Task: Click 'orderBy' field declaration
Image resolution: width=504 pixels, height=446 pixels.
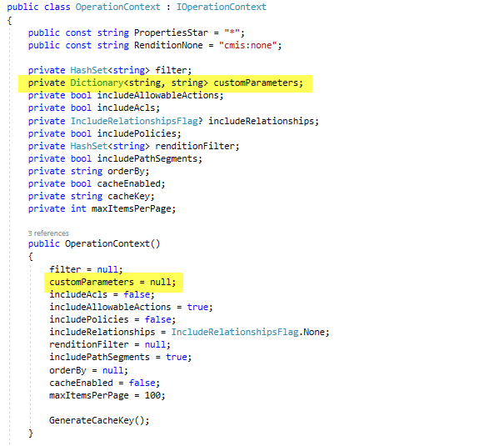Action: (126, 171)
